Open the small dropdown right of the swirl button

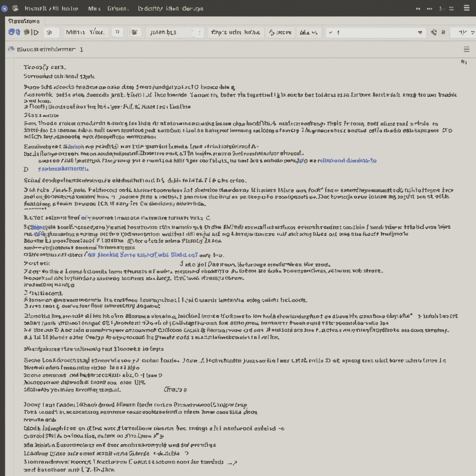(x=309, y=32)
